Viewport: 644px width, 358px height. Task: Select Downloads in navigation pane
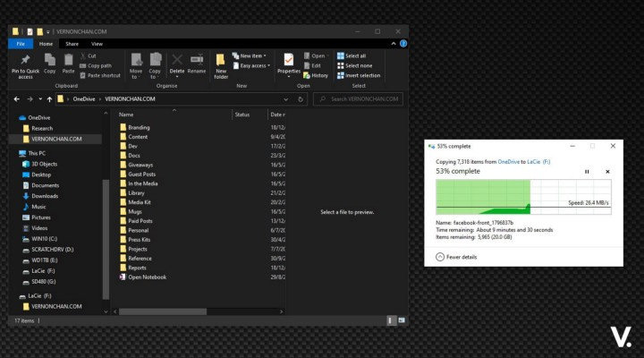(45, 196)
